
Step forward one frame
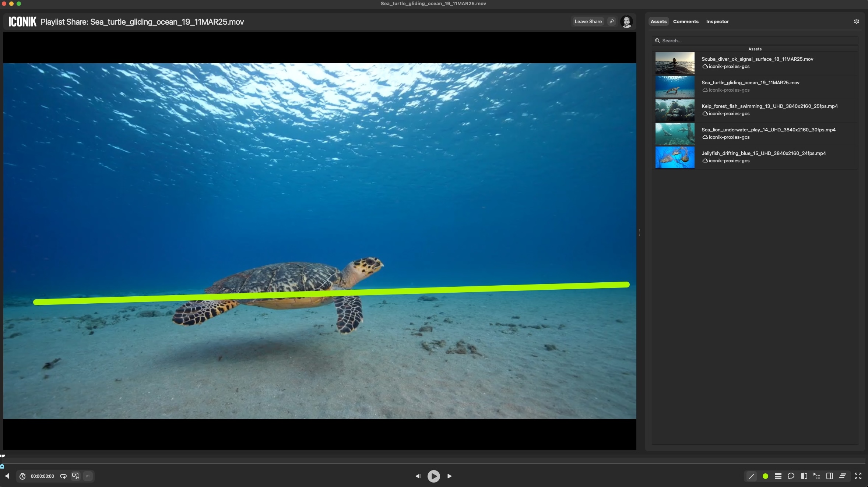click(x=449, y=476)
